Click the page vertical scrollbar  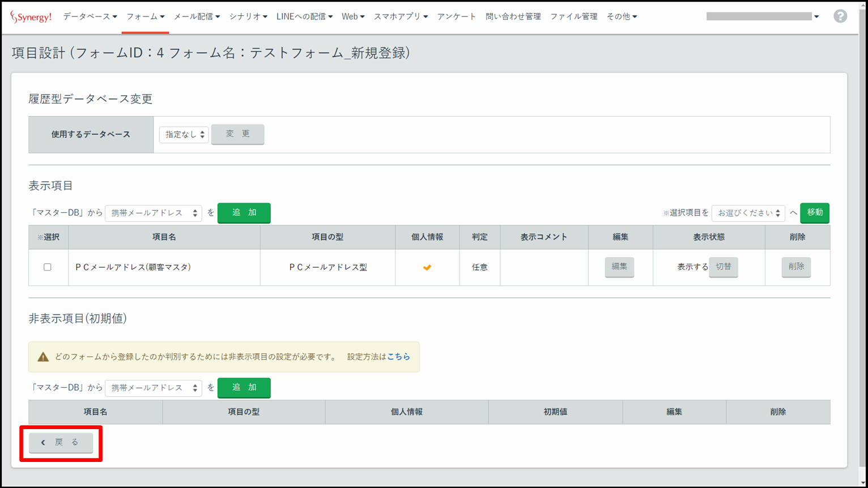click(x=863, y=226)
